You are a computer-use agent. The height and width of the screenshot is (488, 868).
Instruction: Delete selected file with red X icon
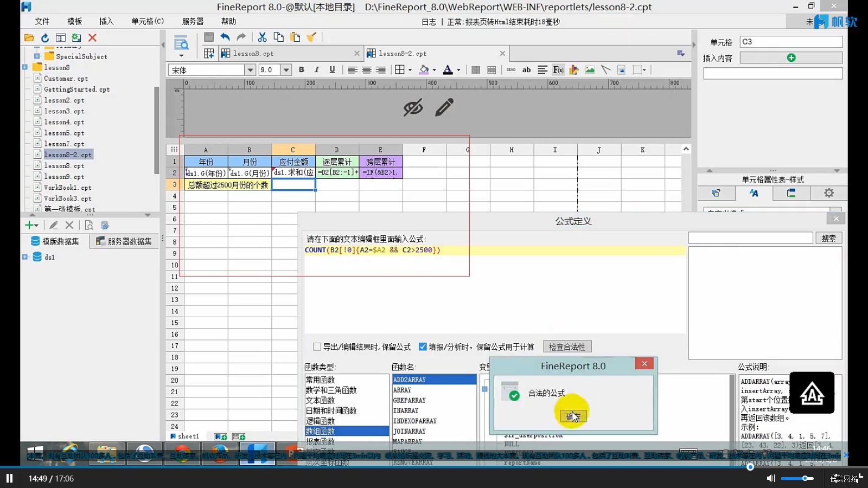92,37
